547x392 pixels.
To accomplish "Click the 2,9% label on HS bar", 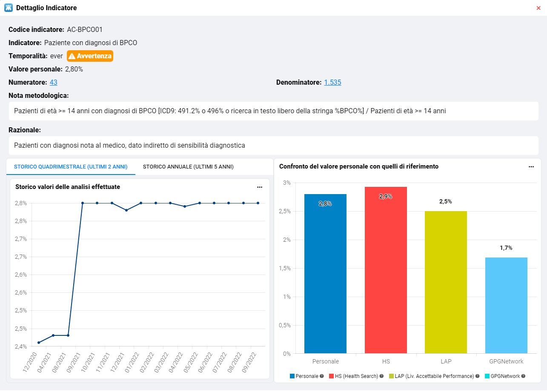I will coord(386,197).
